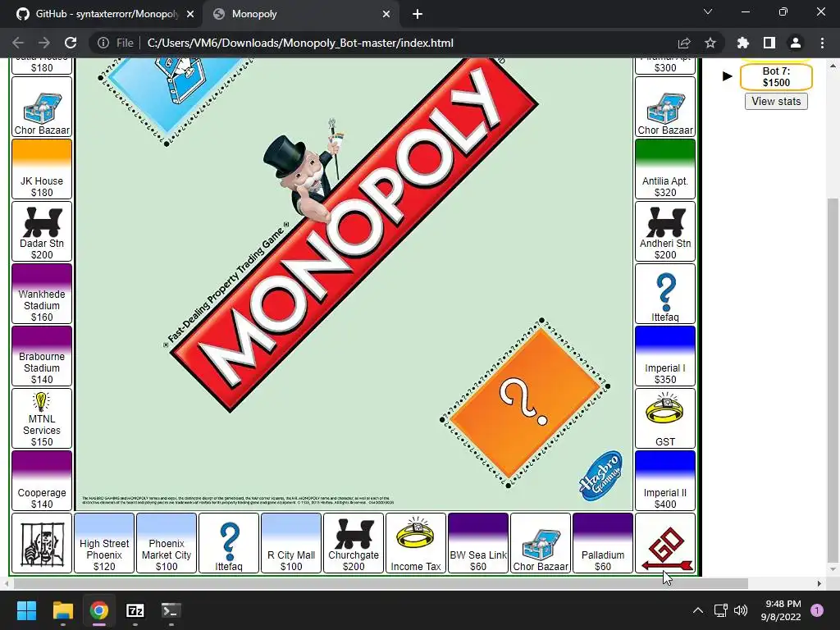840x630 pixels.
Task: Open a new browser tab
Action: 418,14
